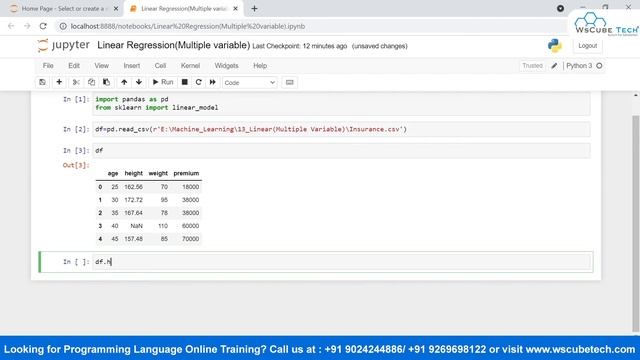Open the command palette keyboard icon
The image size is (640, 360).
pos(289,82)
